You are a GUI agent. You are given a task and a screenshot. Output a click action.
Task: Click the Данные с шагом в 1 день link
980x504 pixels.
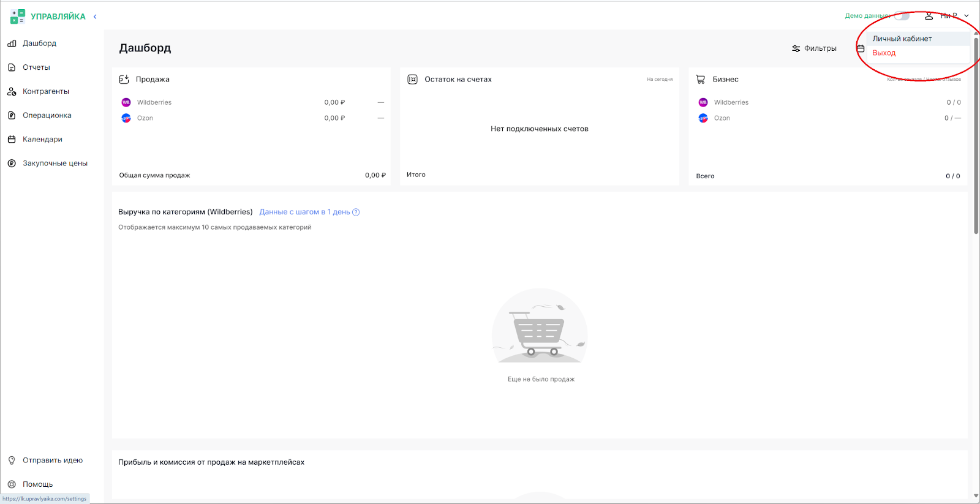304,212
